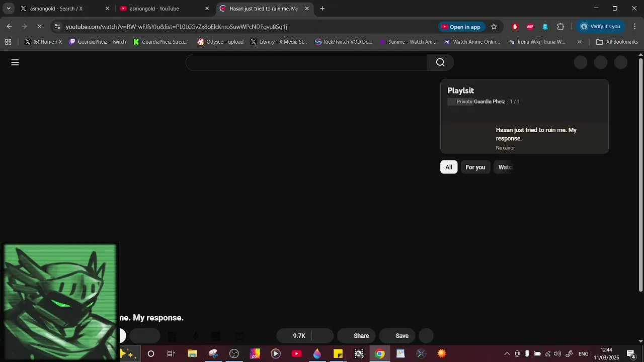Bookmark this page with the star icon
Viewport: 644px width, 362px height.
494,27
